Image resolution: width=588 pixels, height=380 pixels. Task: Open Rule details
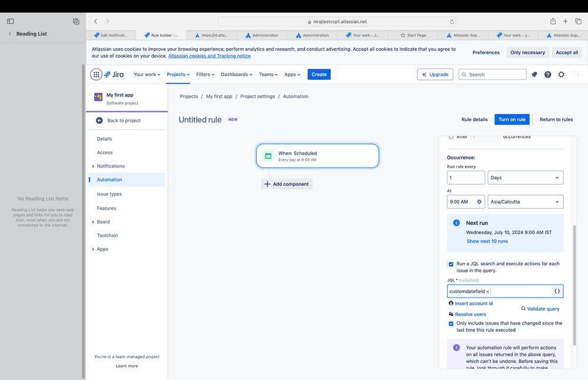pos(474,119)
